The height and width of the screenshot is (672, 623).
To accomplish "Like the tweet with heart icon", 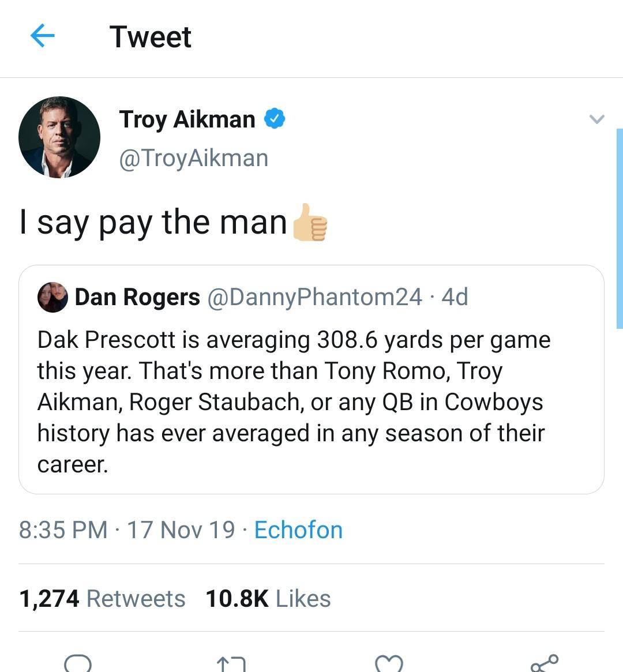I will point(389,664).
